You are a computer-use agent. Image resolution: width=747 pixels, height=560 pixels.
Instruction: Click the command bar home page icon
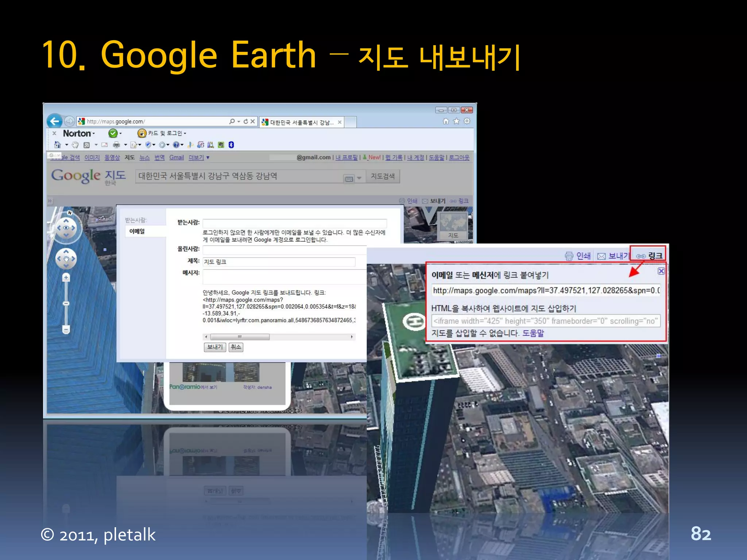click(x=58, y=145)
